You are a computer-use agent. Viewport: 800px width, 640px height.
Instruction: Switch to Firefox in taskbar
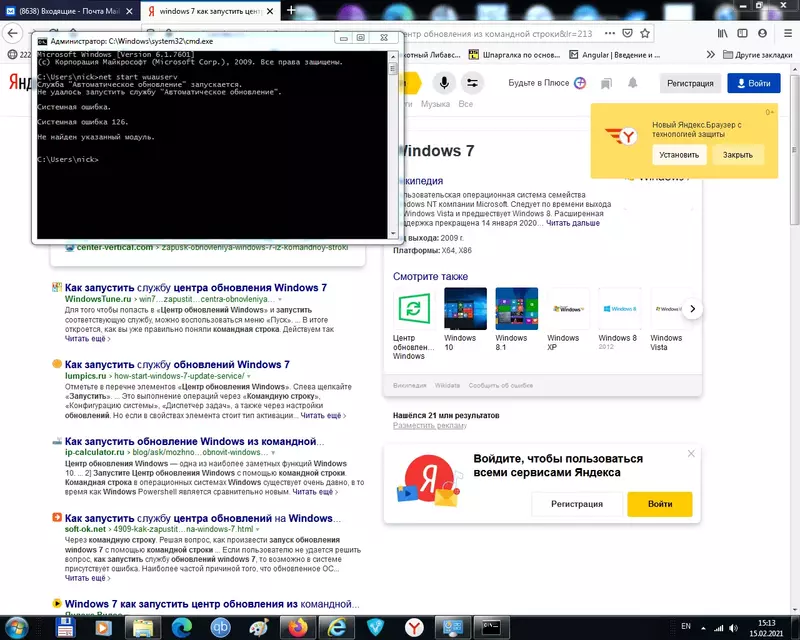[x=298, y=627]
